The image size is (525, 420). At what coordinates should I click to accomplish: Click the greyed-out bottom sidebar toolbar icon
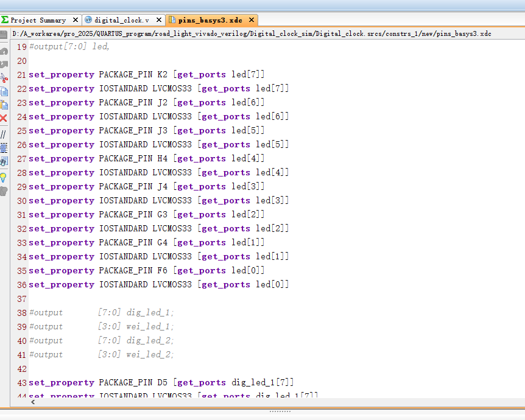coord(4,191)
